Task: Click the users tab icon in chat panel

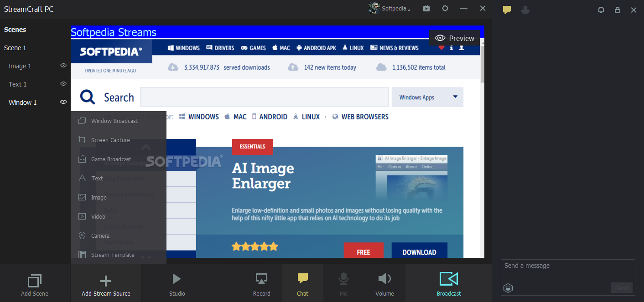Action: [x=525, y=10]
